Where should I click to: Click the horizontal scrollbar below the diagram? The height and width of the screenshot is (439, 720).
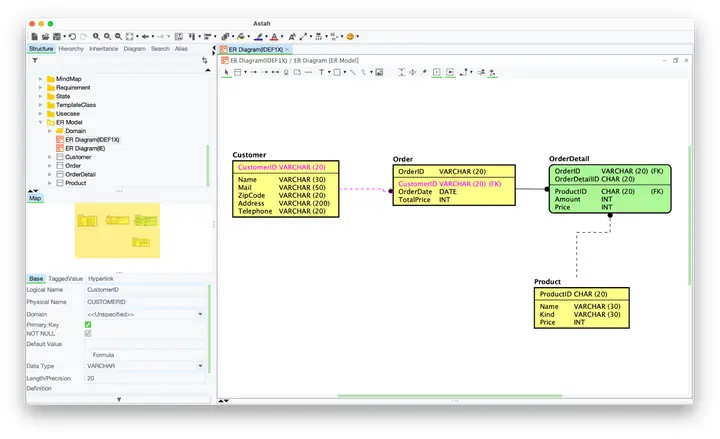click(450, 395)
